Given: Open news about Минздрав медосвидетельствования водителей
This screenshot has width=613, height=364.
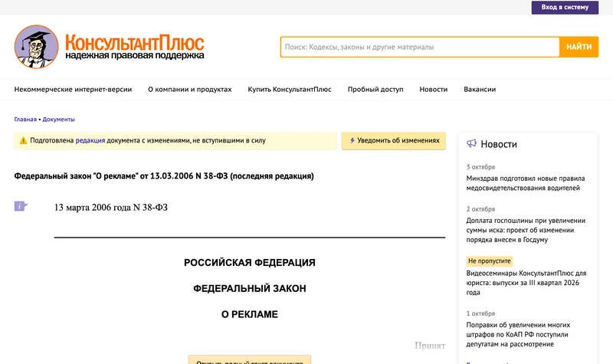Looking at the screenshot, I should click(x=526, y=183).
